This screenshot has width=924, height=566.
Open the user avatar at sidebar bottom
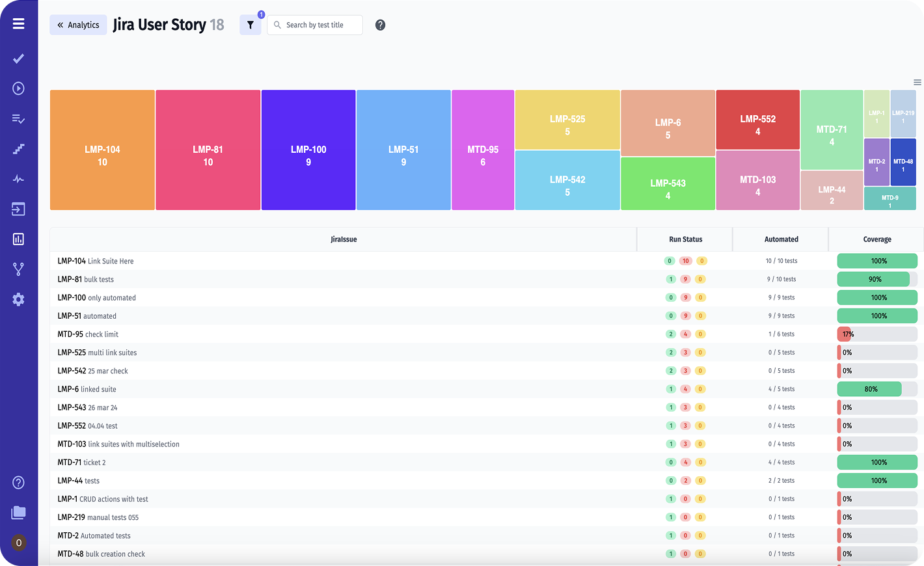[18, 543]
